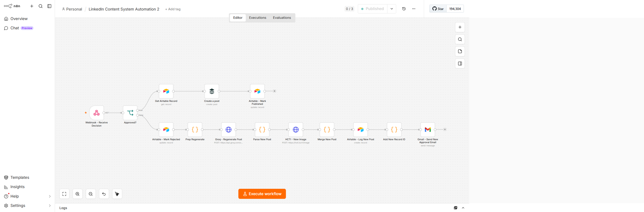The image size is (644, 212).
Task: Star the project on GitHub
Action: tap(438, 9)
